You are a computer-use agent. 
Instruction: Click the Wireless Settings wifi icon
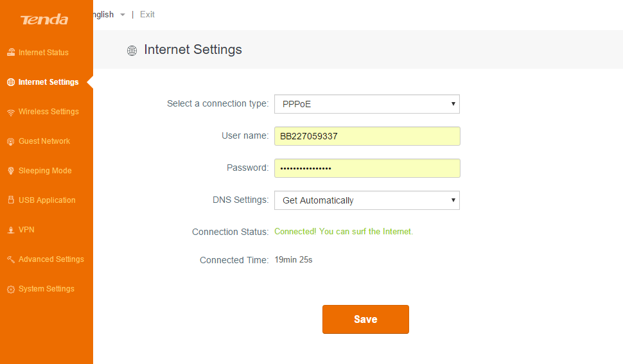pos(11,112)
